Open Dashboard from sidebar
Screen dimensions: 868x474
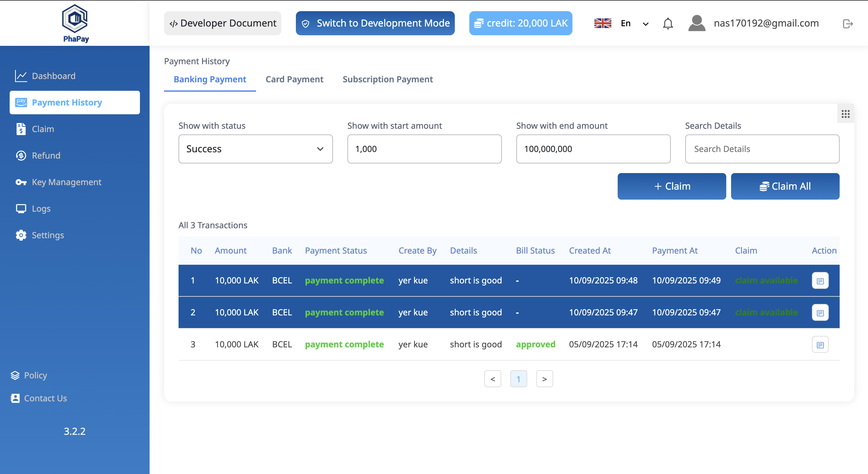tap(53, 76)
